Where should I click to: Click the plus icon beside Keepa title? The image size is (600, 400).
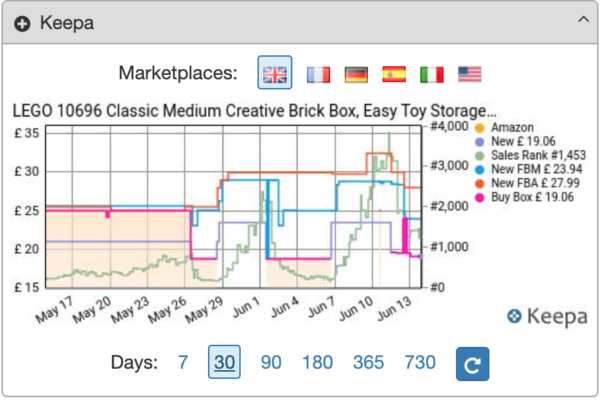pos(22,24)
